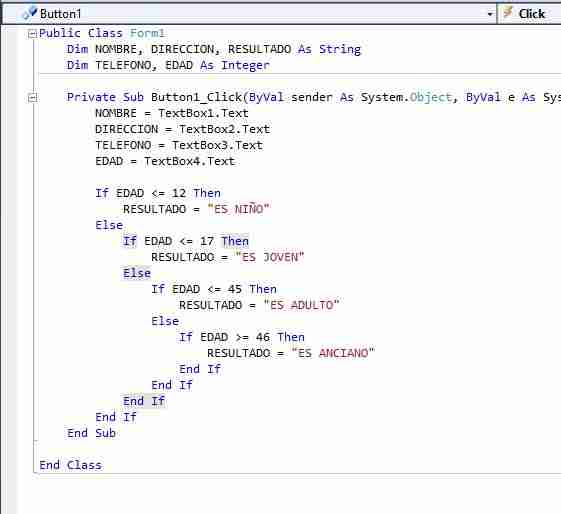
Task: Collapse the Button1_Click Sub outline
Action: click(x=32, y=98)
